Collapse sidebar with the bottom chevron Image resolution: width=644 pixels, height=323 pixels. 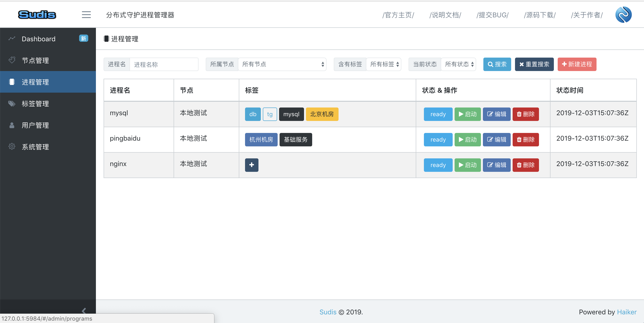[84, 311]
